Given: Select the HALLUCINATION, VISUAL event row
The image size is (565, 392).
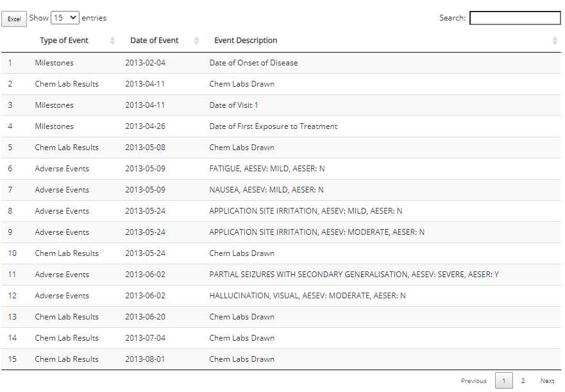Looking at the screenshot, I should [x=281, y=296].
